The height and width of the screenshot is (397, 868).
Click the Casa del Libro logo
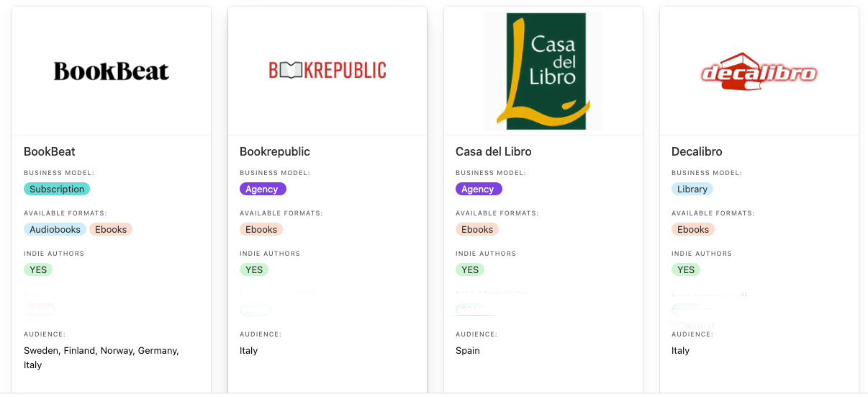tap(543, 71)
